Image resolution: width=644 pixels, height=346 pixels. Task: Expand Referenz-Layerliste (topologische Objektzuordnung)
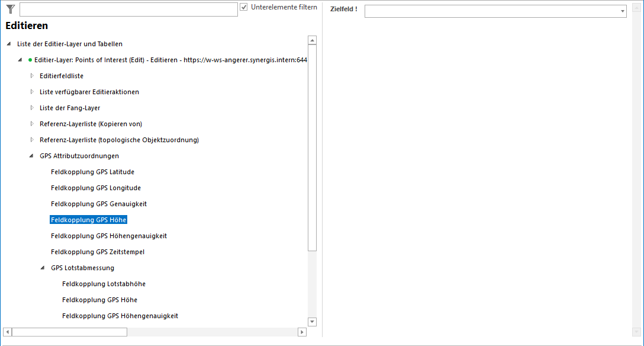(x=32, y=140)
